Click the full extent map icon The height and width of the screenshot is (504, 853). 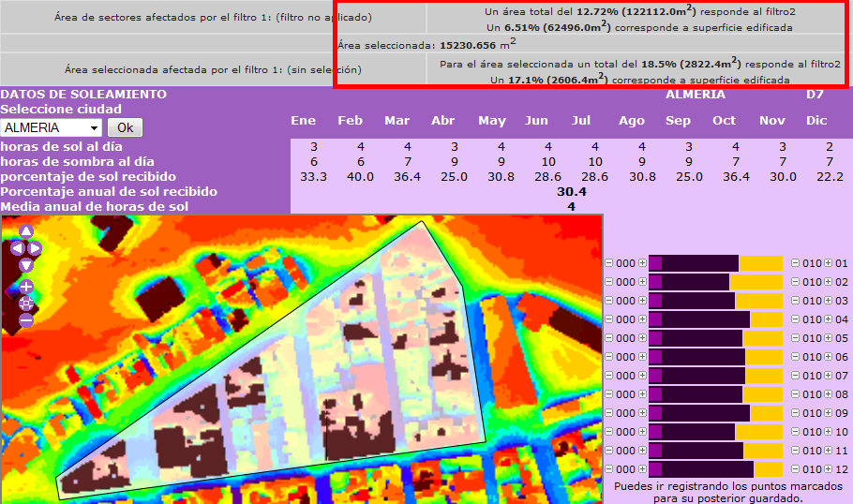pyautogui.click(x=26, y=303)
